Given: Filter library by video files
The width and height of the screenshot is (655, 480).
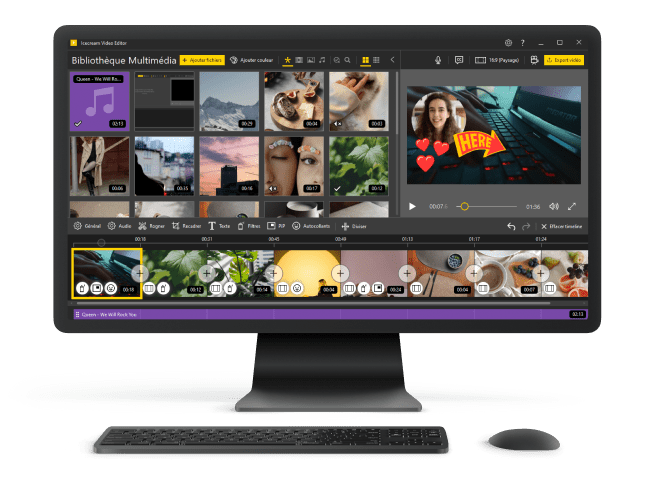Looking at the screenshot, I should 299,60.
